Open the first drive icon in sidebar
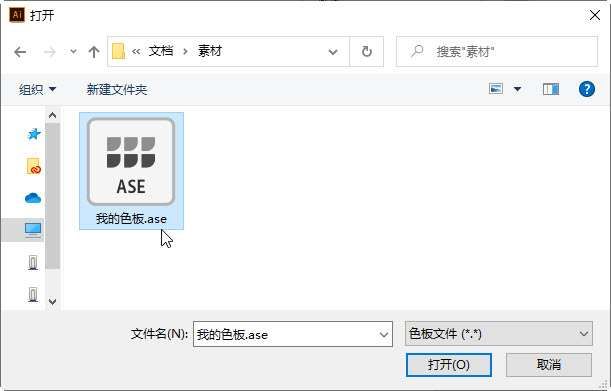611x391 pixels. point(33,262)
